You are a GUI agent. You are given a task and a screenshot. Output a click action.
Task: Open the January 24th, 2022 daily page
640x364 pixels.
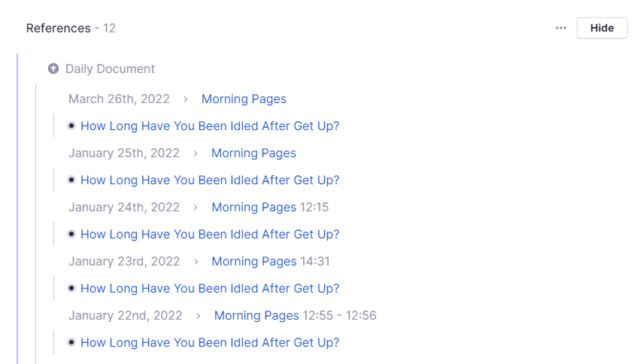pos(124,207)
